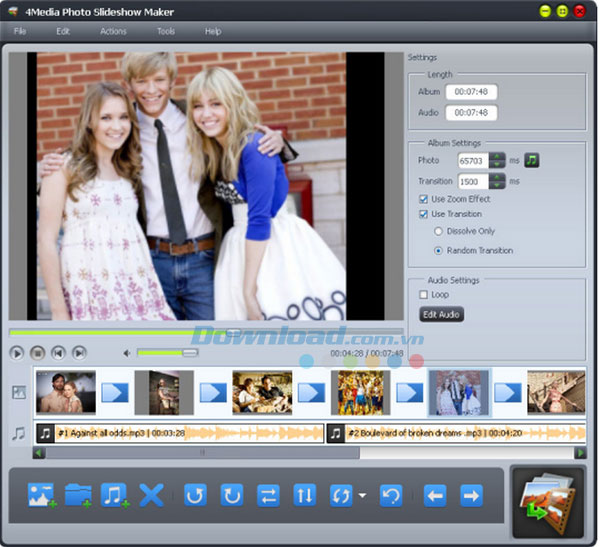This screenshot has width=600, height=547.
Task: Click the Edit Audio button
Action: click(x=441, y=314)
